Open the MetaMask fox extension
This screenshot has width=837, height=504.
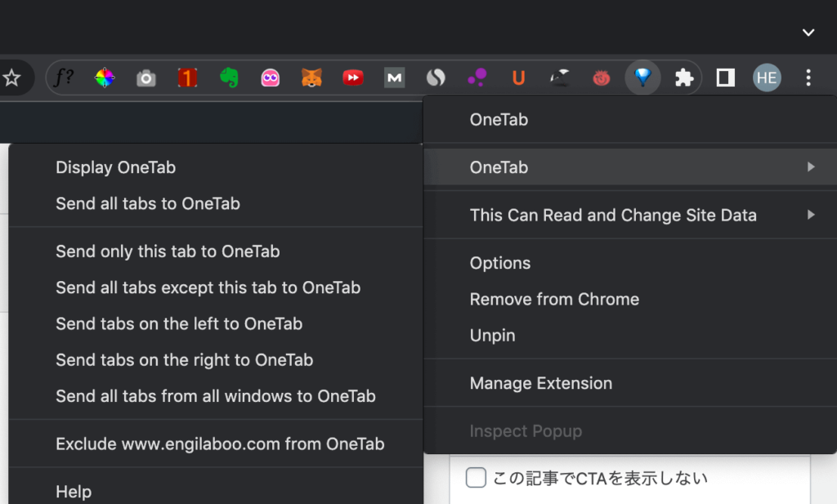311,78
